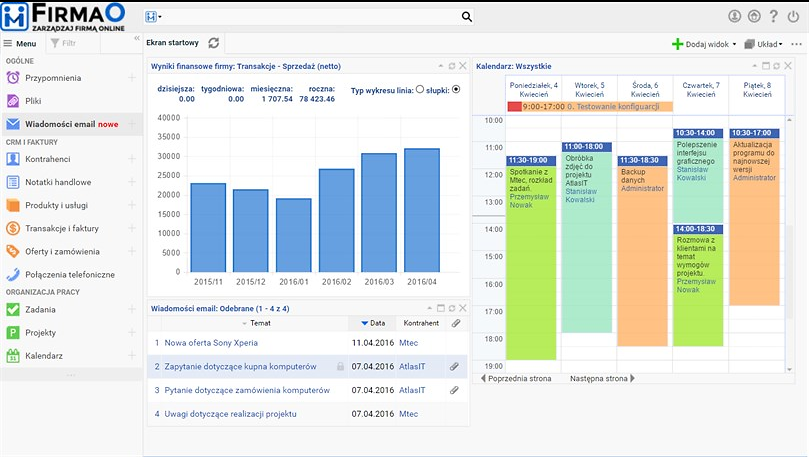Click the Przypomnienia alarm clock icon
Image resolution: width=809 pixels, height=457 pixels.
(13, 78)
